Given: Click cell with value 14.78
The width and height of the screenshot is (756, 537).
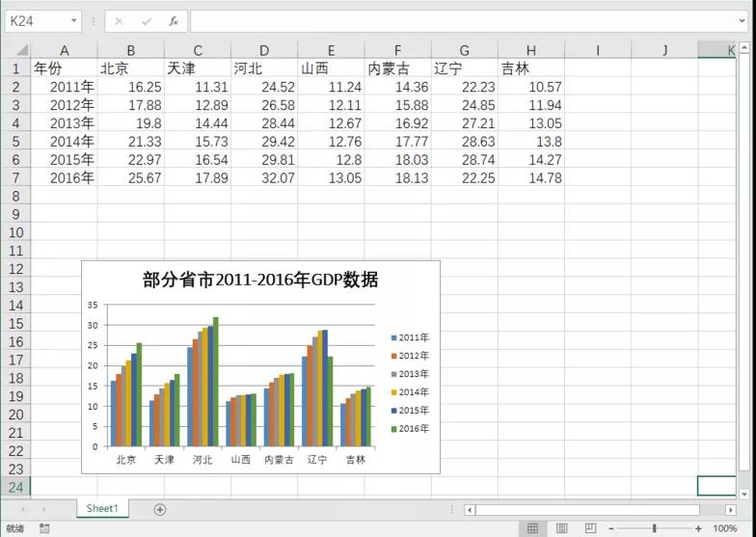Looking at the screenshot, I should point(530,177).
